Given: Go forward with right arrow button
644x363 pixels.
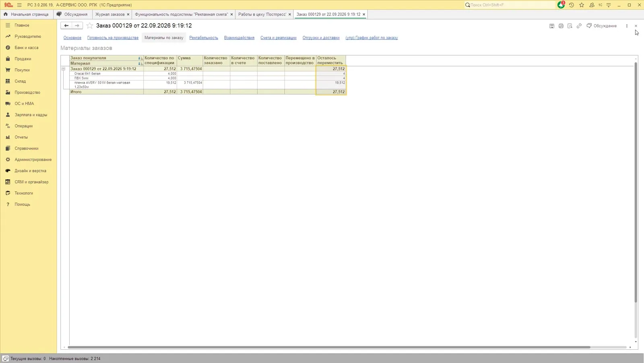Looking at the screenshot, I should tap(77, 25).
